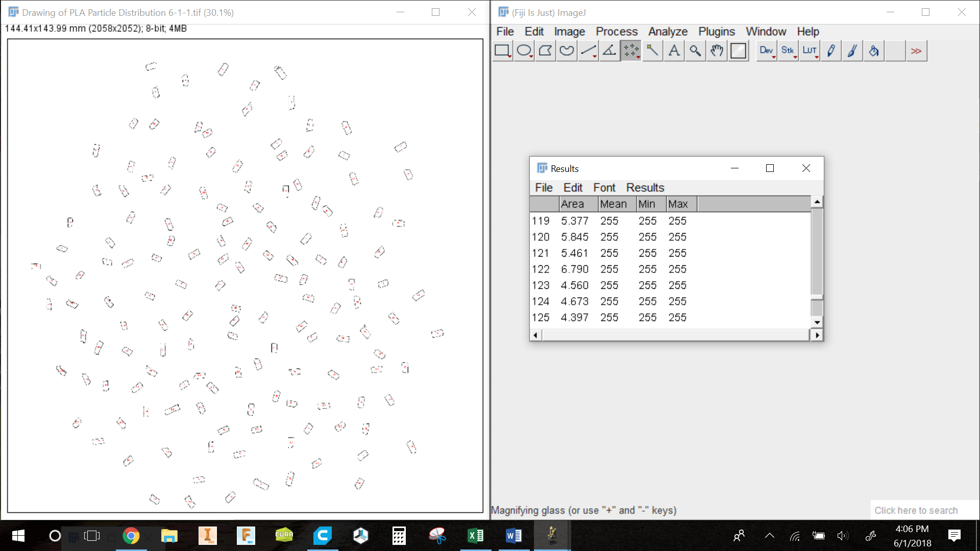Open Results menu in Results window
Viewport: 980px width, 551px height.
(645, 188)
